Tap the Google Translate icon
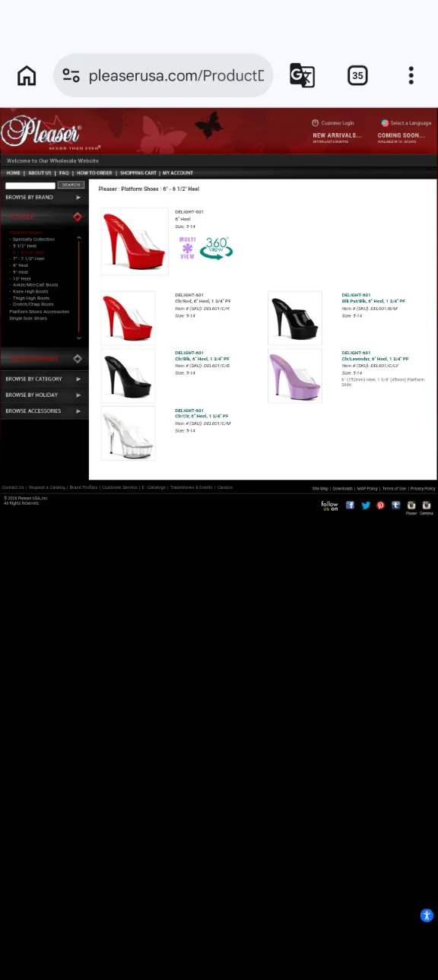 click(302, 75)
